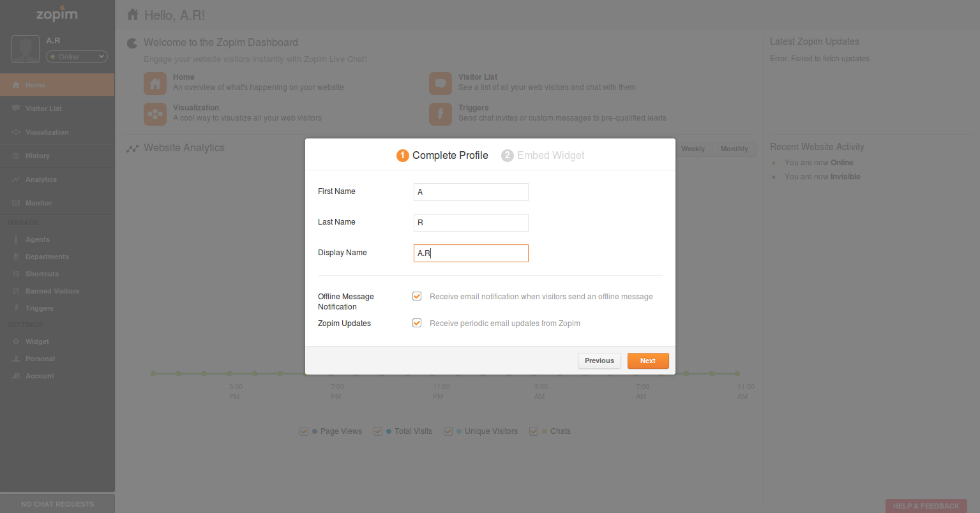Click the A.R profile avatar
This screenshot has height=513, width=980.
point(26,49)
